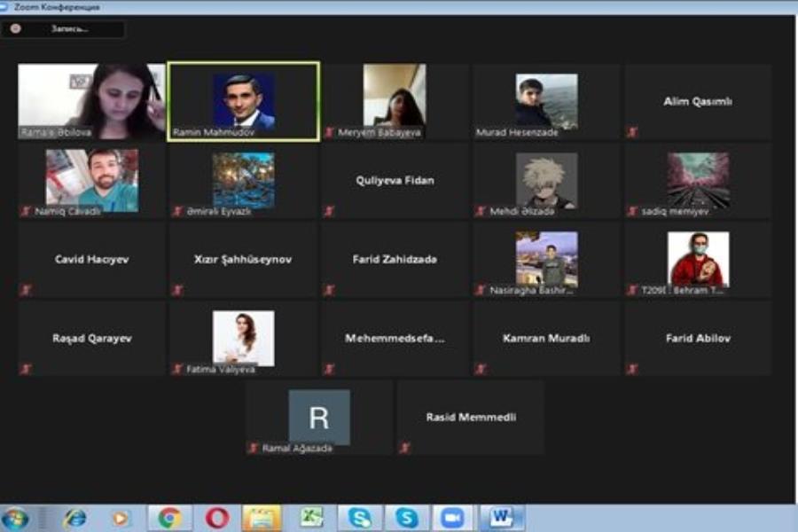Click muted mic icon on Kamran Muradlı tile
Screen dimensions: 798x532
pos(481,369)
